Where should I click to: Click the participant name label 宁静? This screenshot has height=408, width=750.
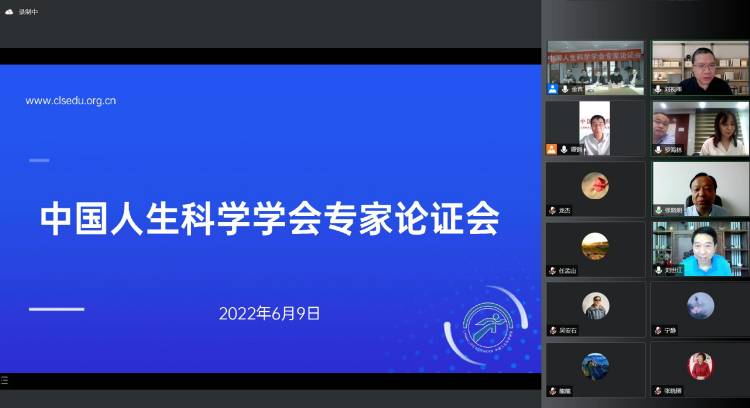click(670, 331)
